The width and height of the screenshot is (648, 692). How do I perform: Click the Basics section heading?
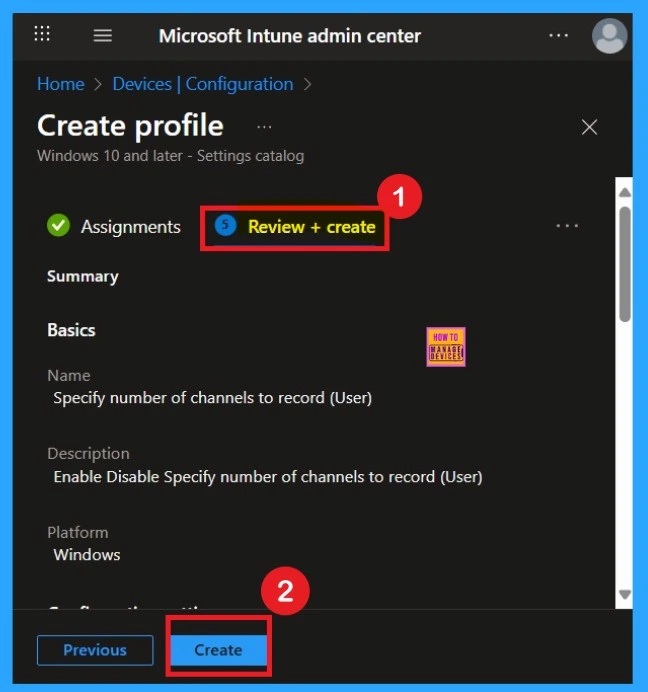[x=71, y=330]
